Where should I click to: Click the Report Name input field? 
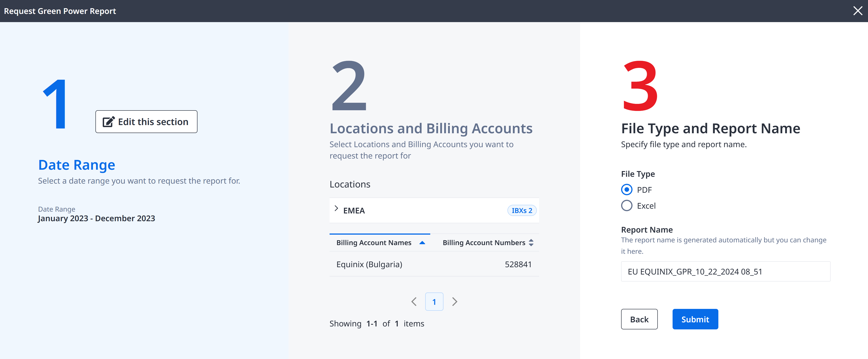(x=725, y=271)
